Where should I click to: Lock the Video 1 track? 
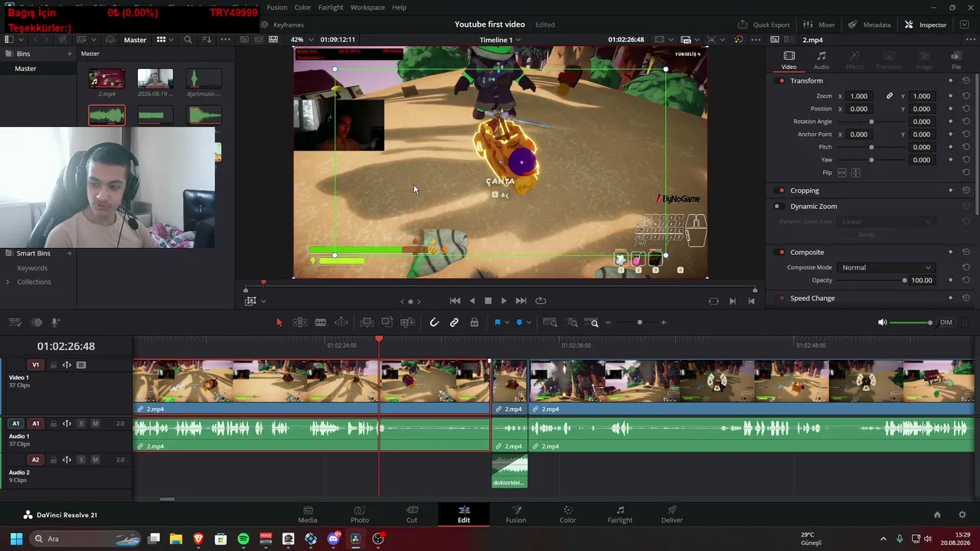point(53,365)
